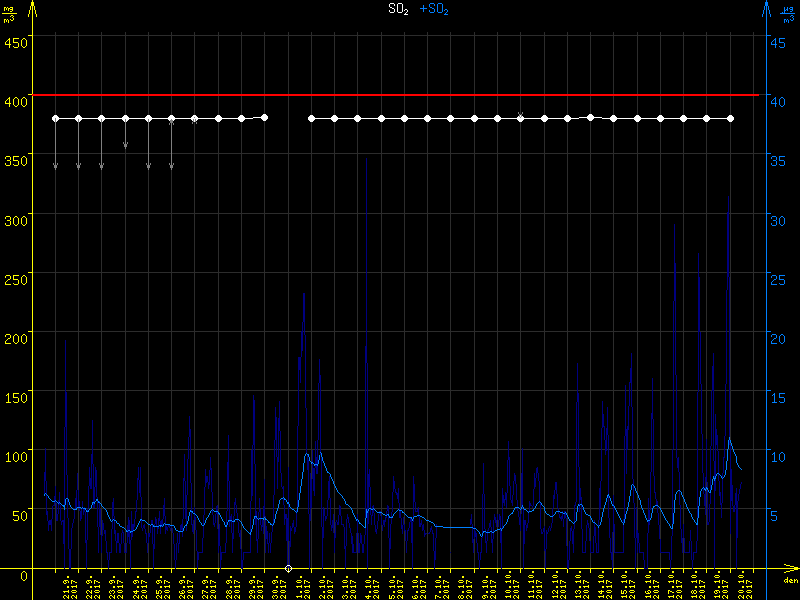Click the white SO2 legend label
This screenshot has width=800, height=600.
pyautogui.click(x=397, y=9)
